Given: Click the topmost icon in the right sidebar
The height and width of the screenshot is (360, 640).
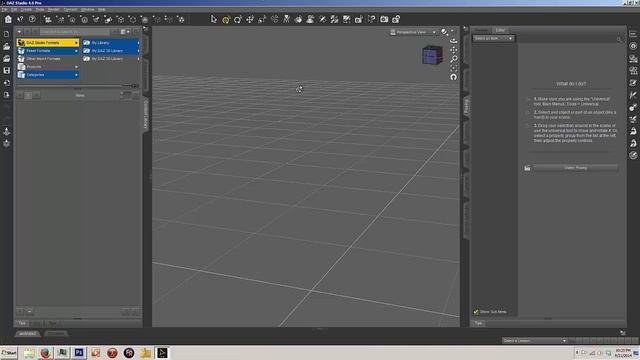Looking at the screenshot, I should point(633,34).
